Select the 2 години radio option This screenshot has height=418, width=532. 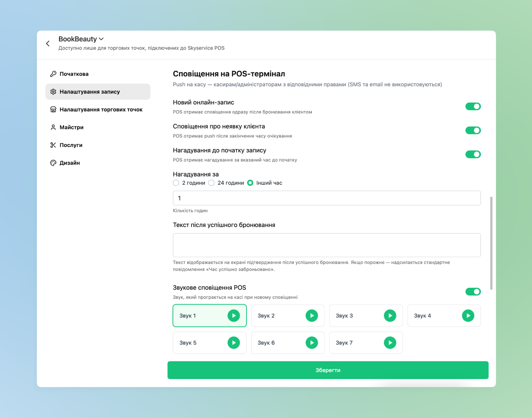coord(176,183)
